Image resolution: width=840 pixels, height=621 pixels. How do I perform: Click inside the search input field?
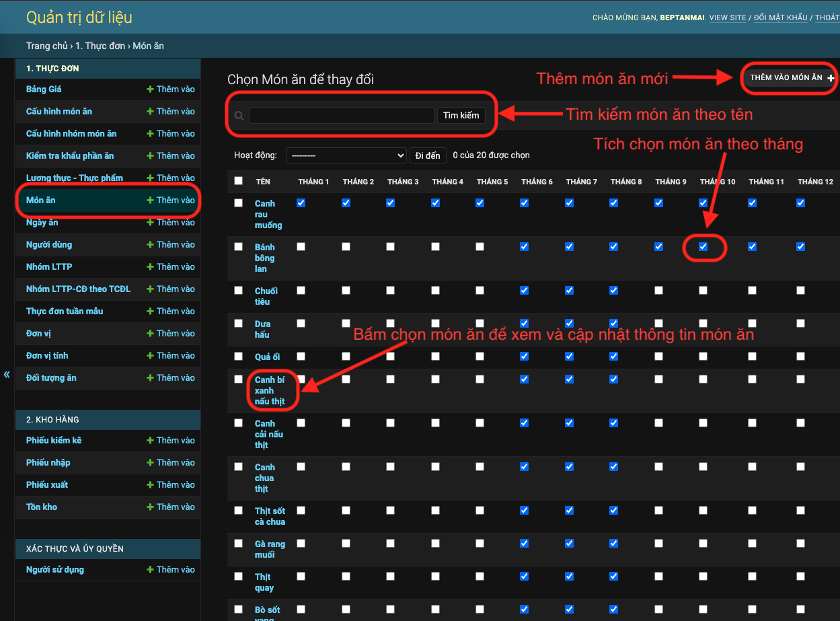[x=340, y=115]
